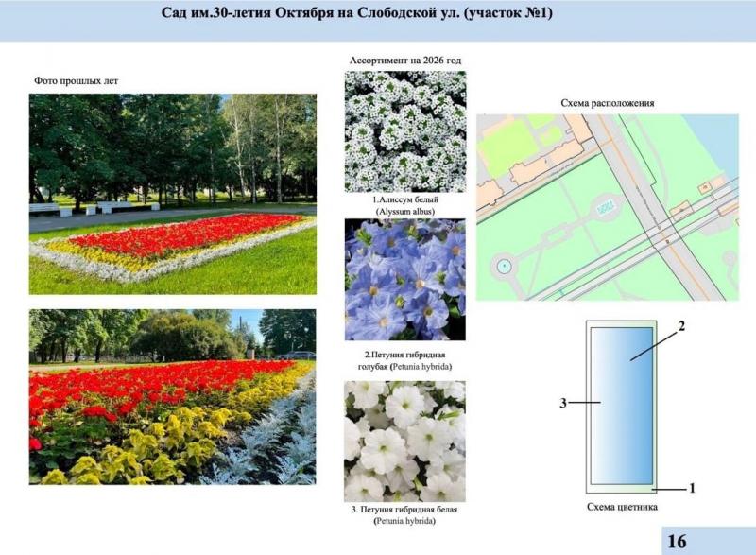Select the blue petunia flower photo
The height and width of the screenshot is (555, 756).
pyautogui.click(x=404, y=280)
